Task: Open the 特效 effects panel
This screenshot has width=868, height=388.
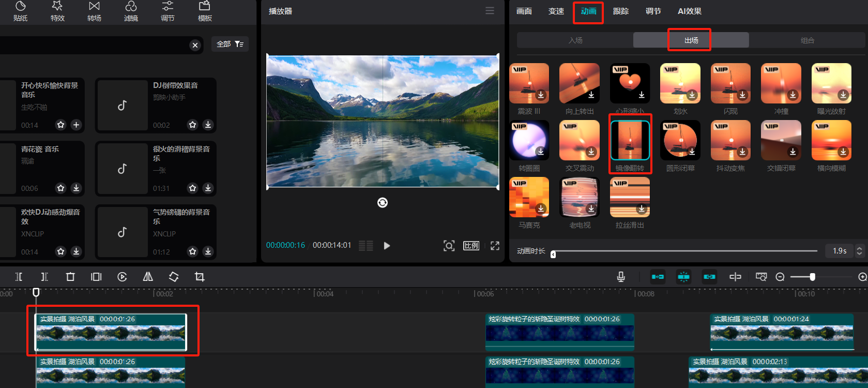Action: [57, 11]
